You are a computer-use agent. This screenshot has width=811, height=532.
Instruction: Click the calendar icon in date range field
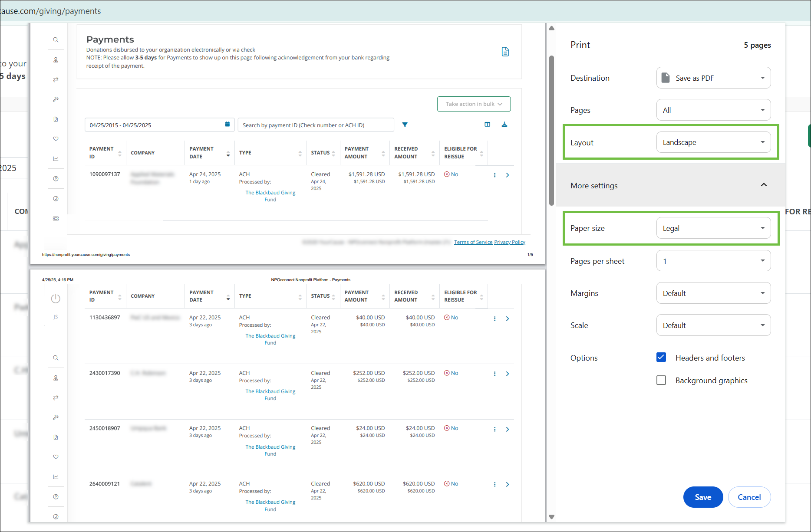(x=227, y=125)
